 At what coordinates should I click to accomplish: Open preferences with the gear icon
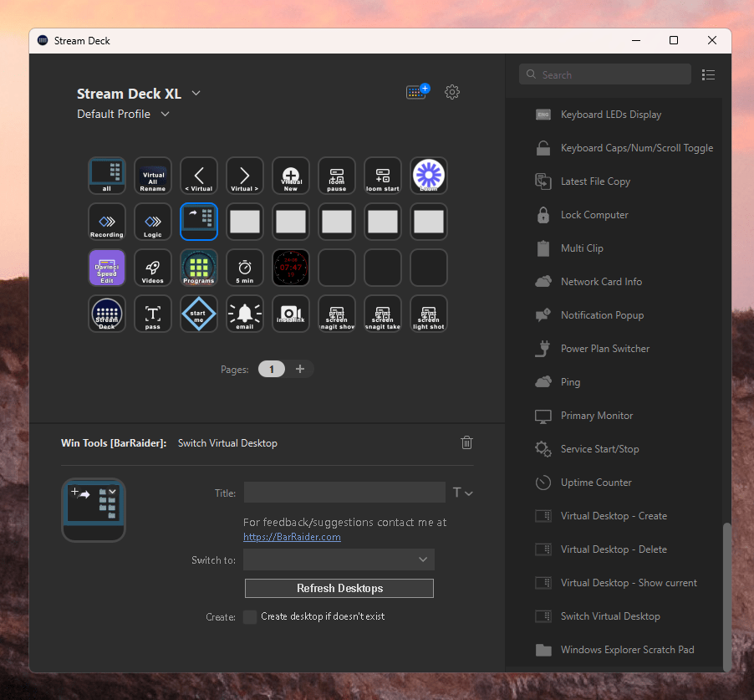(x=452, y=92)
